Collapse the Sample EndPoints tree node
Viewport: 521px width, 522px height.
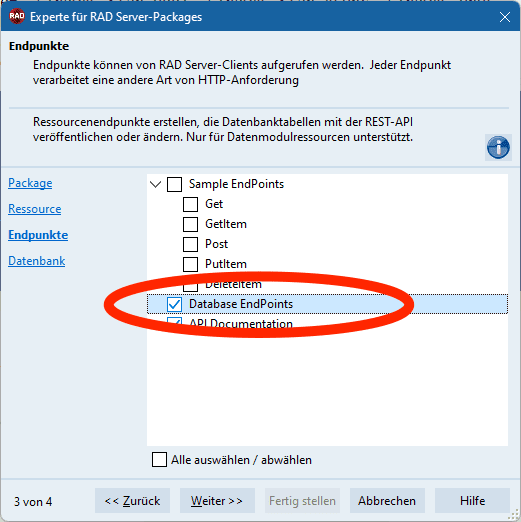pos(155,184)
